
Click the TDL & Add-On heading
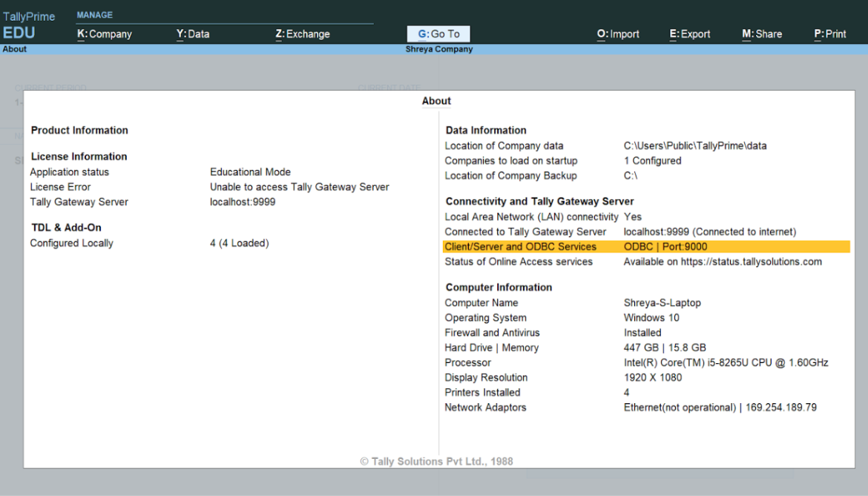coord(67,227)
